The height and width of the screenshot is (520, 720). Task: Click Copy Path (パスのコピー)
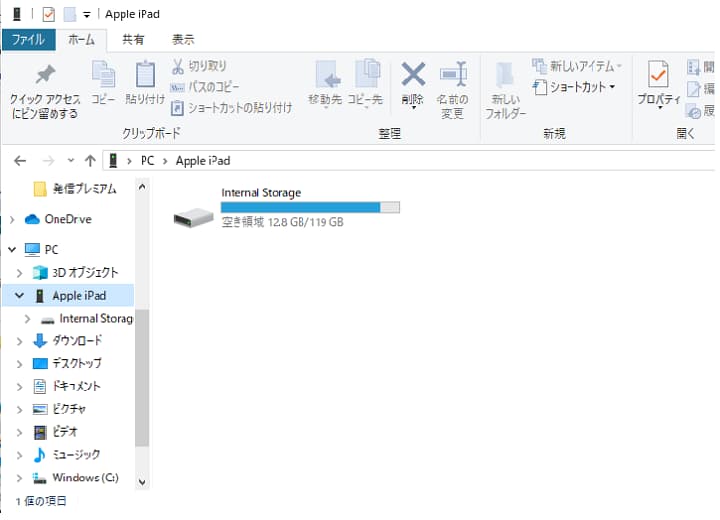pyautogui.click(x=205, y=86)
